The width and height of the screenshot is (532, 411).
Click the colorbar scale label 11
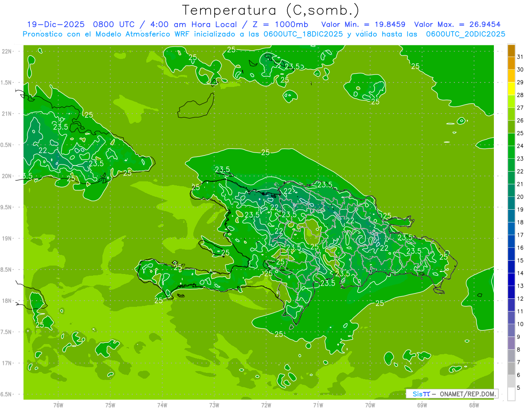point(520,311)
